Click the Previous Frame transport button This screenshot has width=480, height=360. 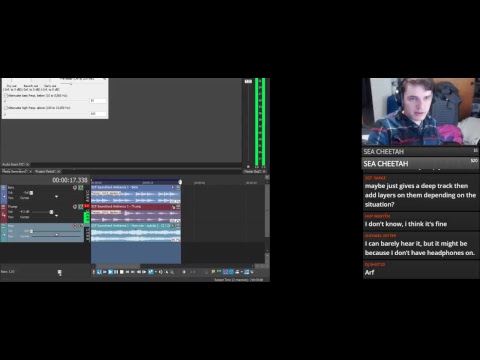click(x=139, y=272)
